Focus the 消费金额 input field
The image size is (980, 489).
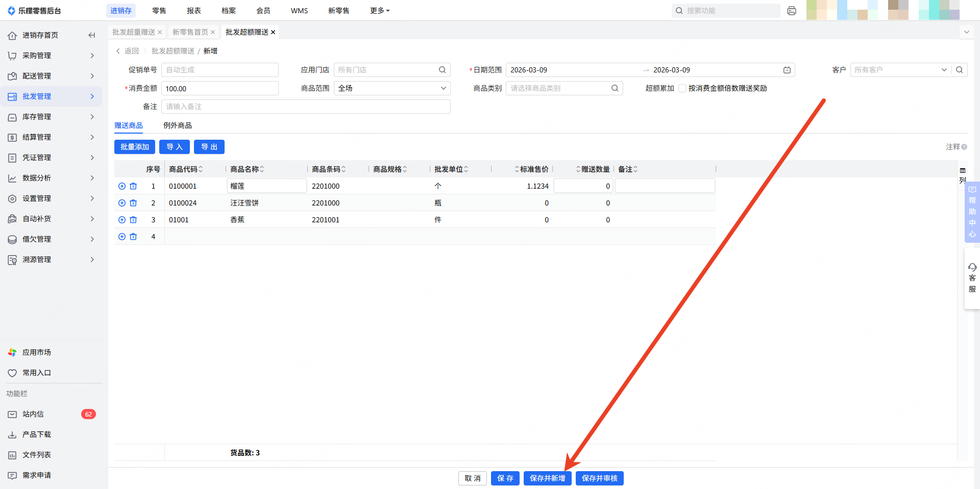220,88
